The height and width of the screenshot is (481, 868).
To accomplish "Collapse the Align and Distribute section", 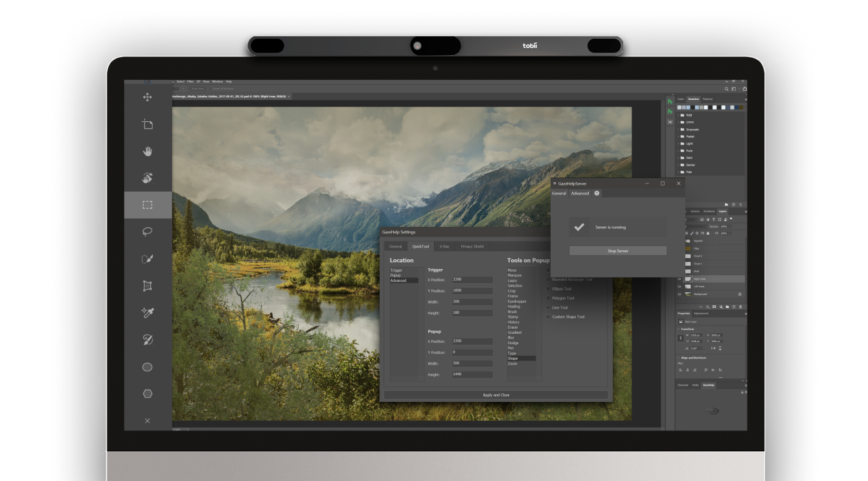I will [x=678, y=358].
